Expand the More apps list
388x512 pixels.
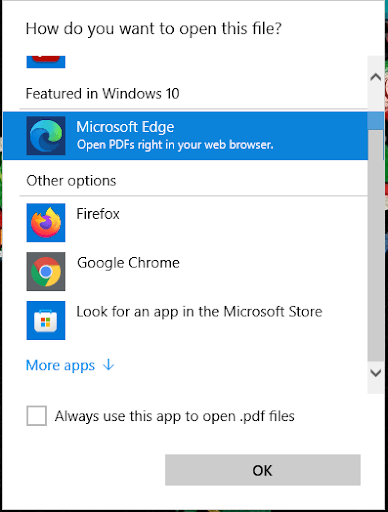click(70, 365)
